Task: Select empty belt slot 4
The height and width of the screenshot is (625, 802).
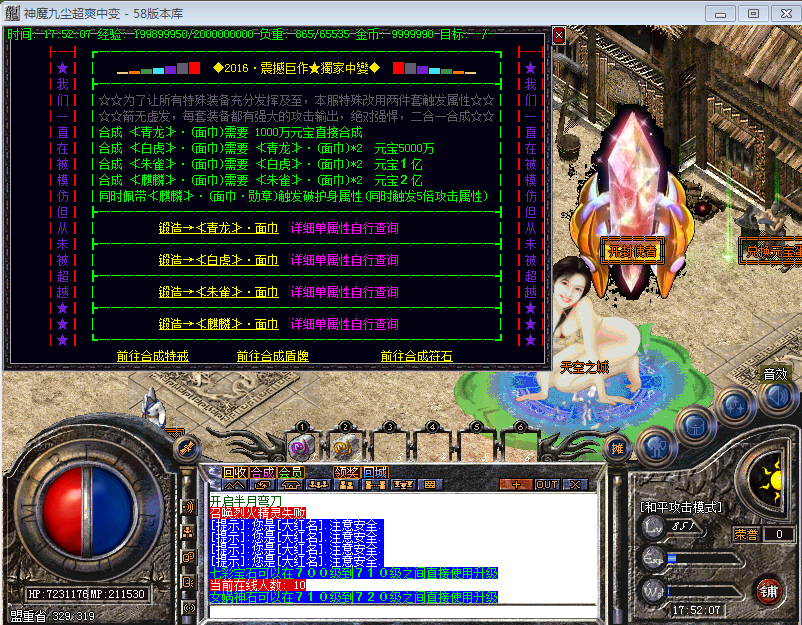Action: (x=432, y=447)
